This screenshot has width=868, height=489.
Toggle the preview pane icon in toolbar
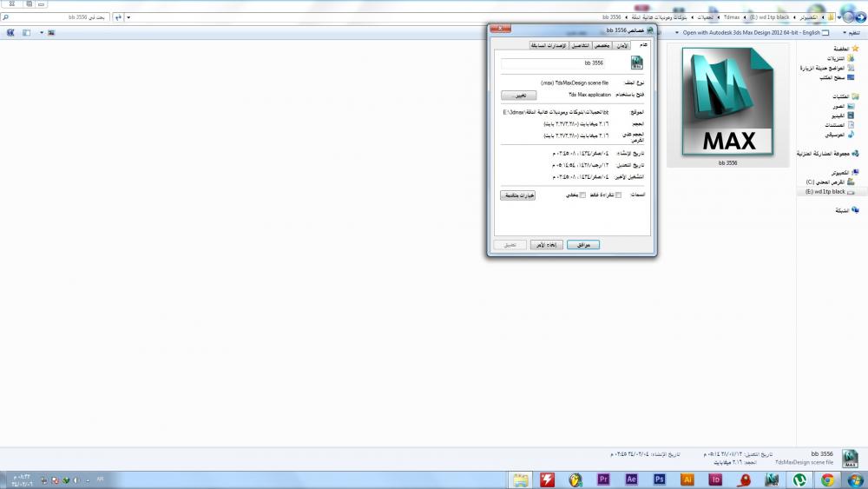26,33
